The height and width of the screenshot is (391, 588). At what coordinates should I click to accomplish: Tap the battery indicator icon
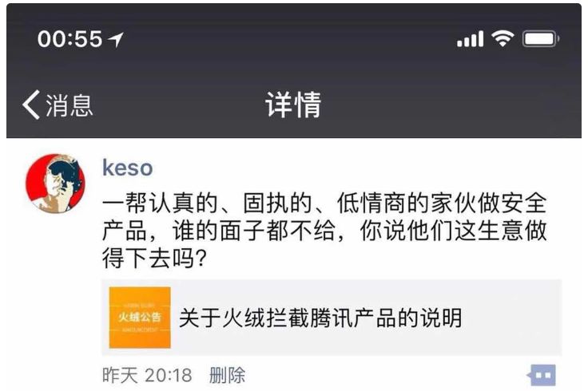coord(540,38)
